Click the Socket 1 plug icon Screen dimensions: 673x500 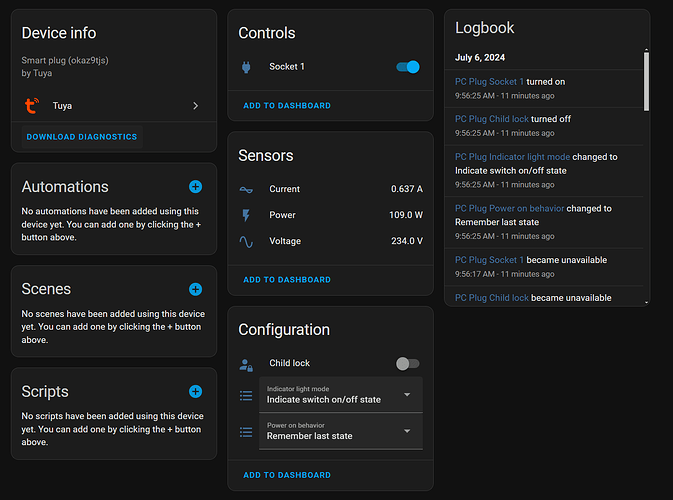246,67
